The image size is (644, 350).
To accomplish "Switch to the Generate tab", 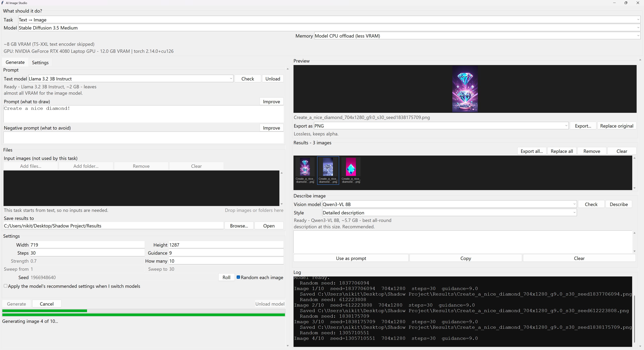I will pyautogui.click(x=15, y=62).
